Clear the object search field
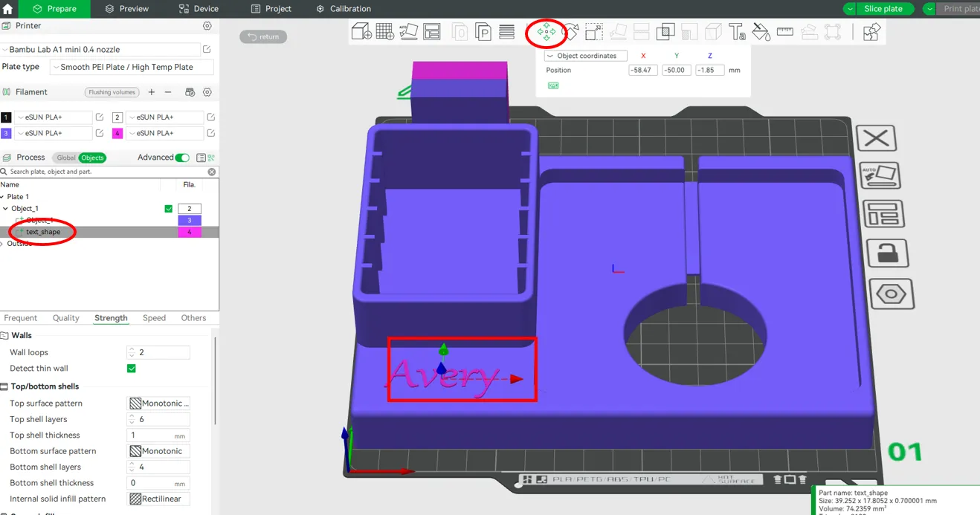The height and width of the screenshot is (515, 980). pos(212,172)
